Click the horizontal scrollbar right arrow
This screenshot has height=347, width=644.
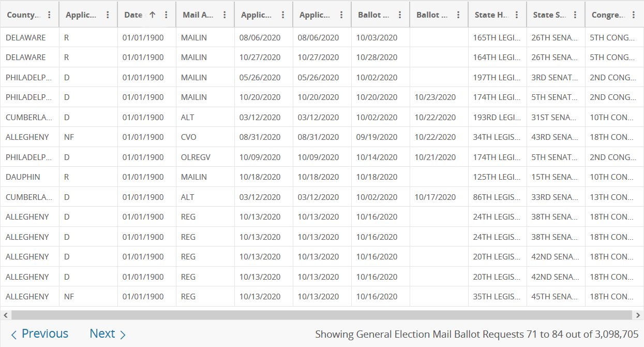click(639, 315)
